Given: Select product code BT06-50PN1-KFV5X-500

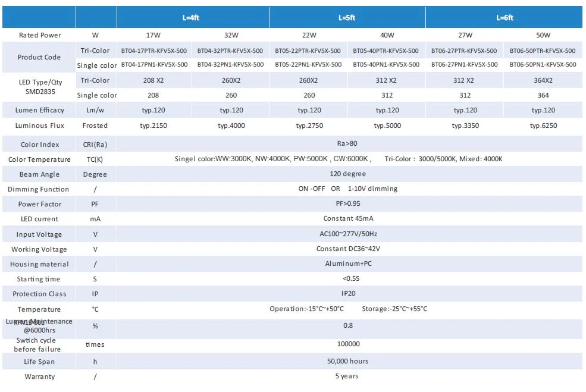Looking at the screenshot, I should [543, 65].
